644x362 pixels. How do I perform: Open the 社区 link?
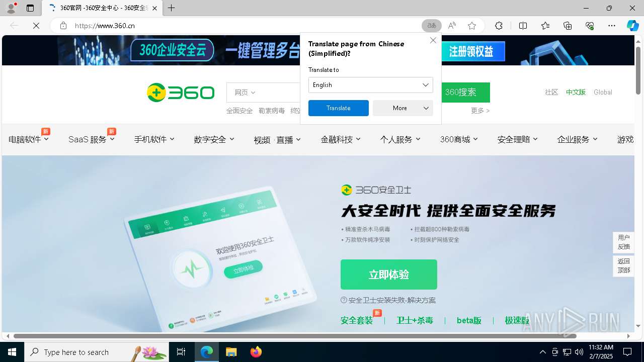[x=551, y=93]
